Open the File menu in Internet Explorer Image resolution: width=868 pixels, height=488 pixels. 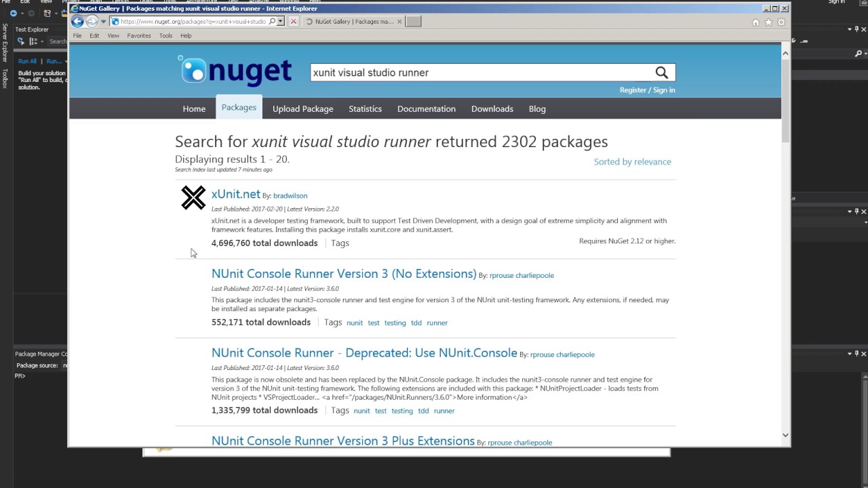coord(77,35)
